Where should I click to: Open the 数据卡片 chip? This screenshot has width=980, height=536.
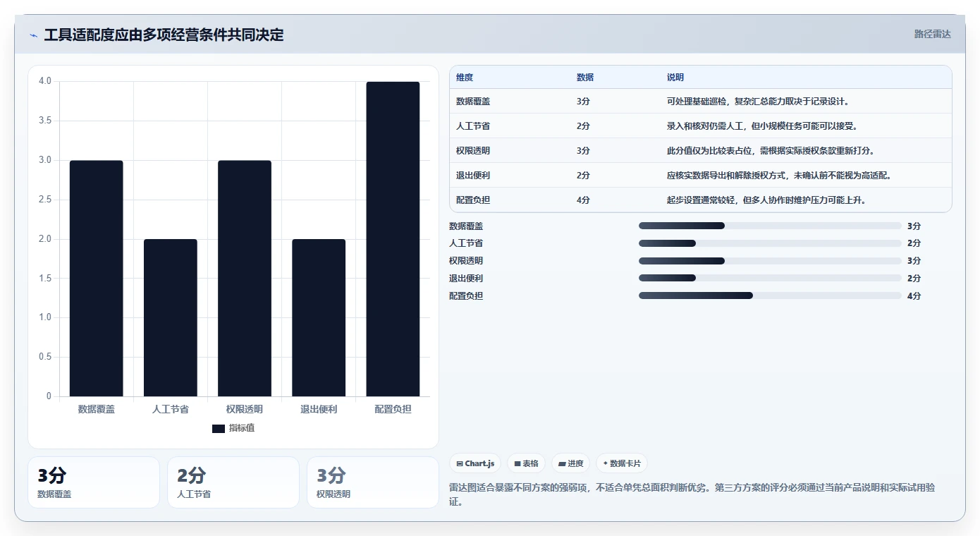(x=621, y=463)
